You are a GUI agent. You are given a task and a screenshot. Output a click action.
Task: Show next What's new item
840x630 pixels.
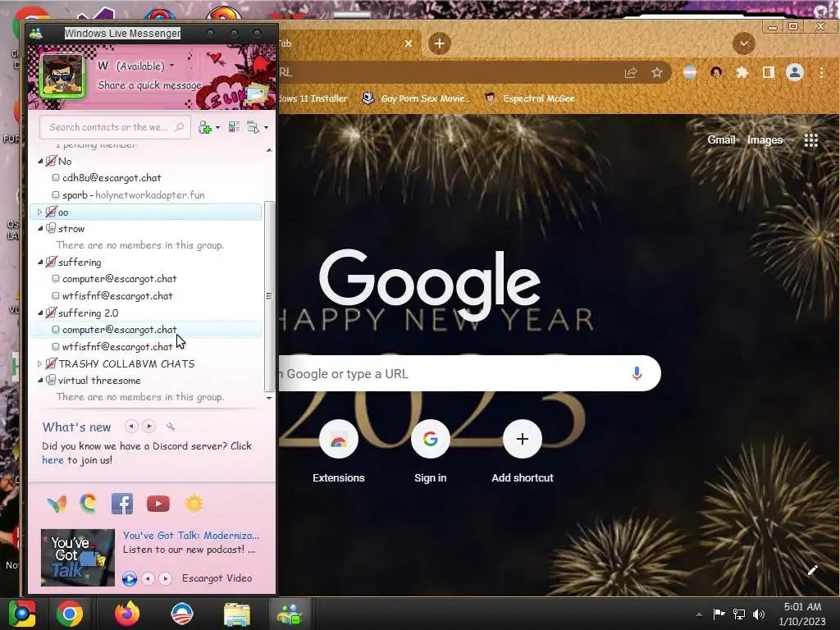point(149,427)
